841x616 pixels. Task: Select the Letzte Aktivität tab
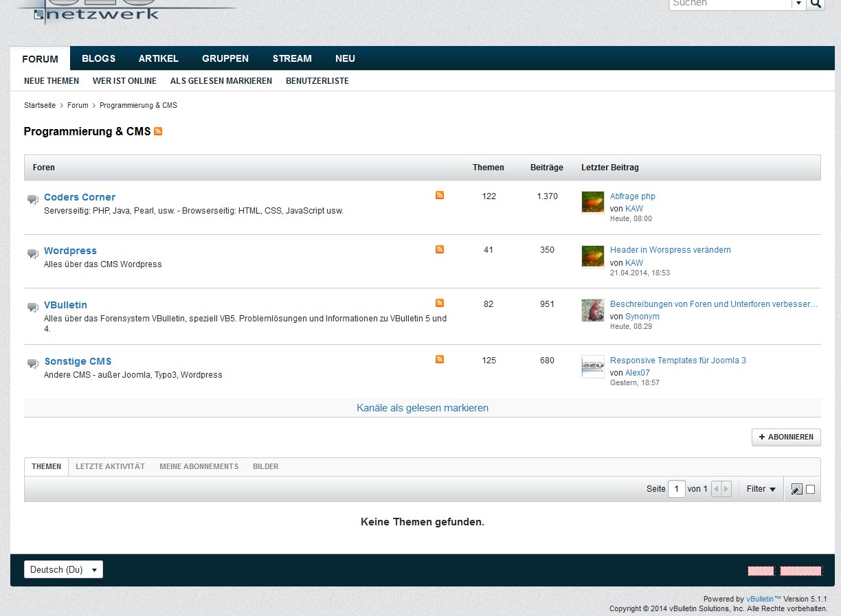click(110, 466)
